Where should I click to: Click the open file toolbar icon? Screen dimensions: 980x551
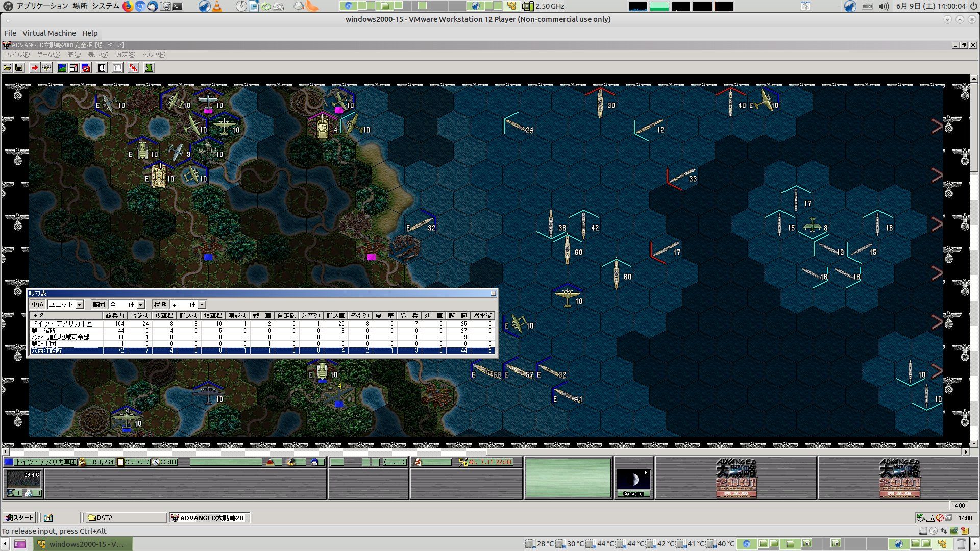click(7, 68)
